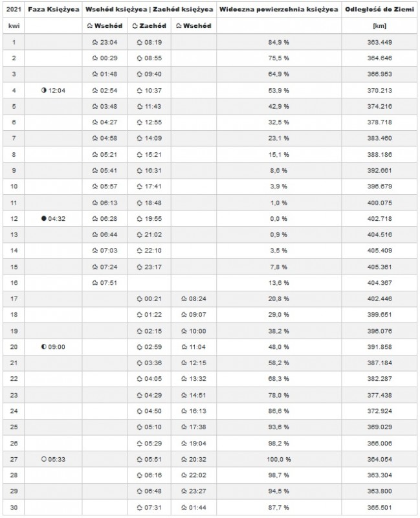Click the first quarter moon icon at 09:00
The height and width of the screenshot is (518, 420).
click(x=44, y=346)
